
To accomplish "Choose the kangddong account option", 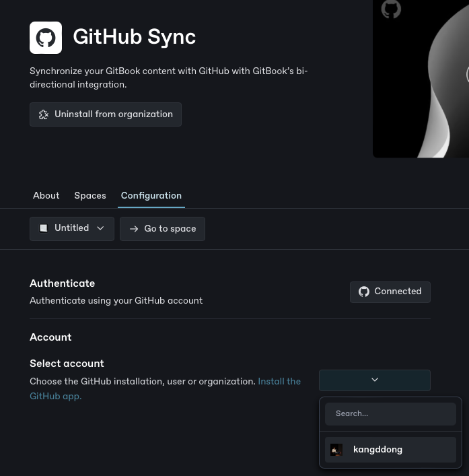I will click(390, 450).
